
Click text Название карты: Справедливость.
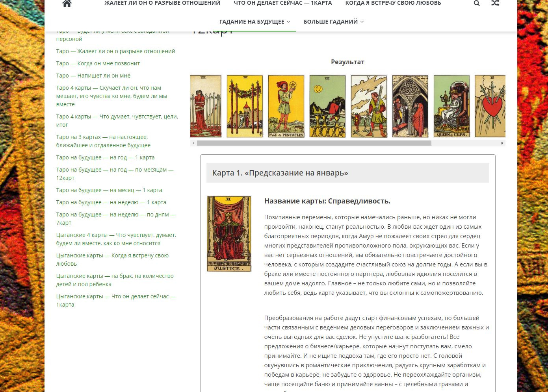[327, 201]
